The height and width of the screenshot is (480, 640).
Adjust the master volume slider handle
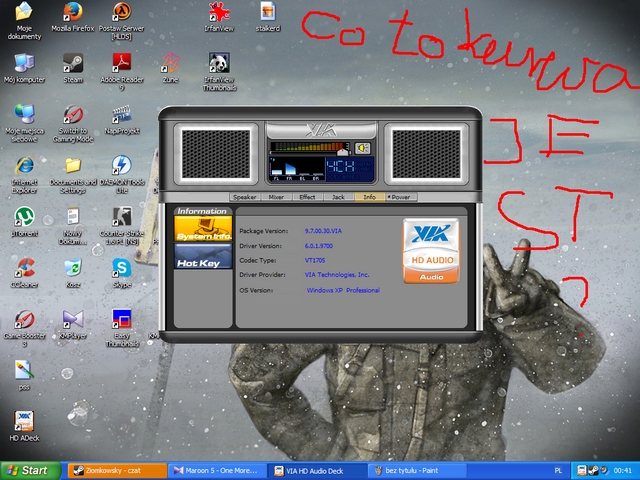[343, 152]
